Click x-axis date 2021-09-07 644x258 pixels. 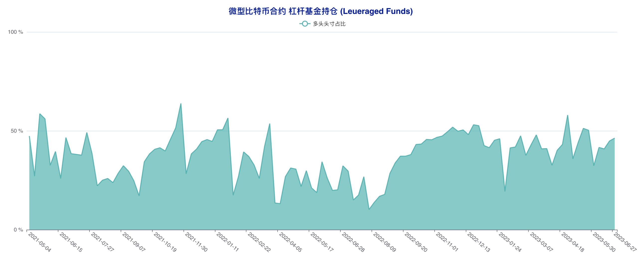point(134,242)
